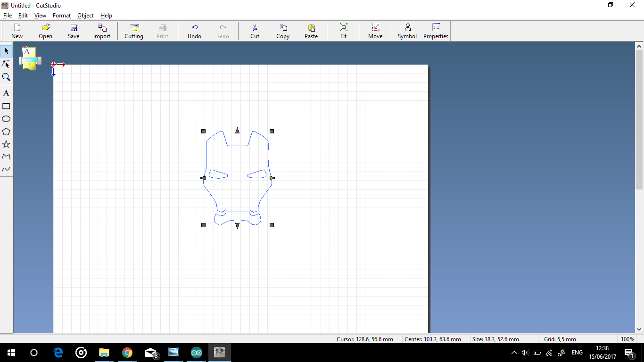Select the Curve drawing tool

pyautogui.click(x=6, y=169)
